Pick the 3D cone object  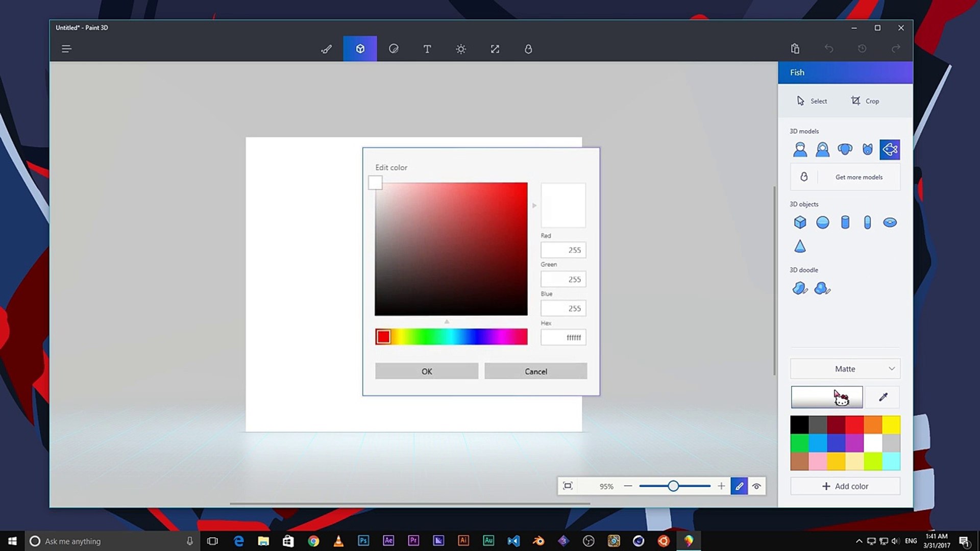tap(800, 246)
